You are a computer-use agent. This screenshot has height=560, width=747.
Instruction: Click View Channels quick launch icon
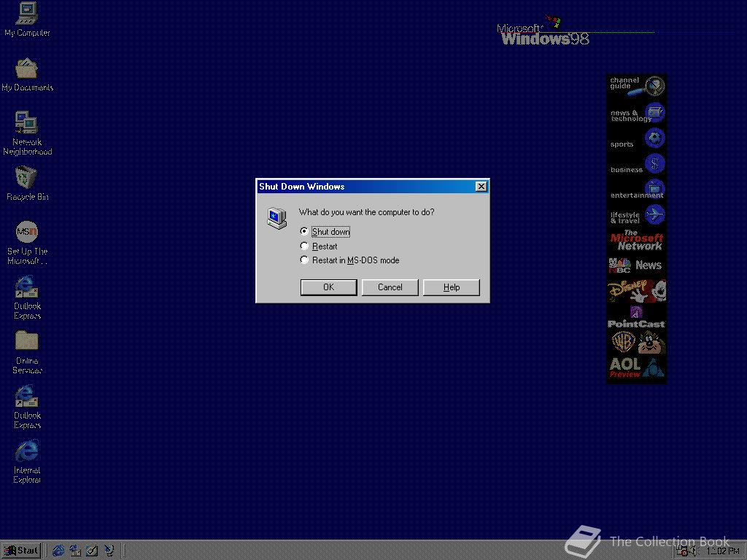tap(109, 551)
